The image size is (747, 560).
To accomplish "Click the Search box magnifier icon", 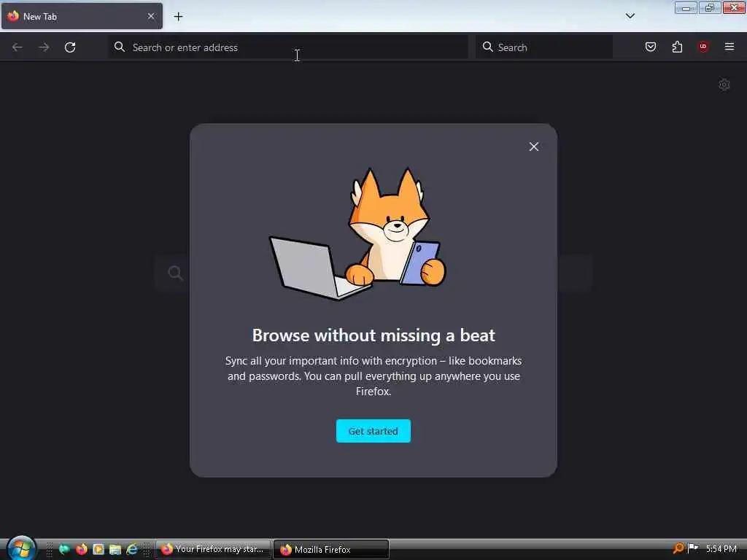I will tap(487, 47).
